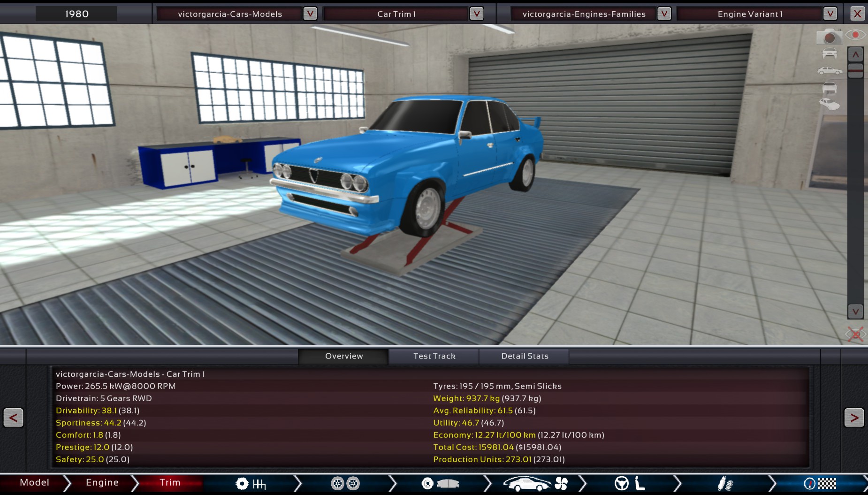
Task: Click the zoom slider down arrow
Action: click(855, 311)
